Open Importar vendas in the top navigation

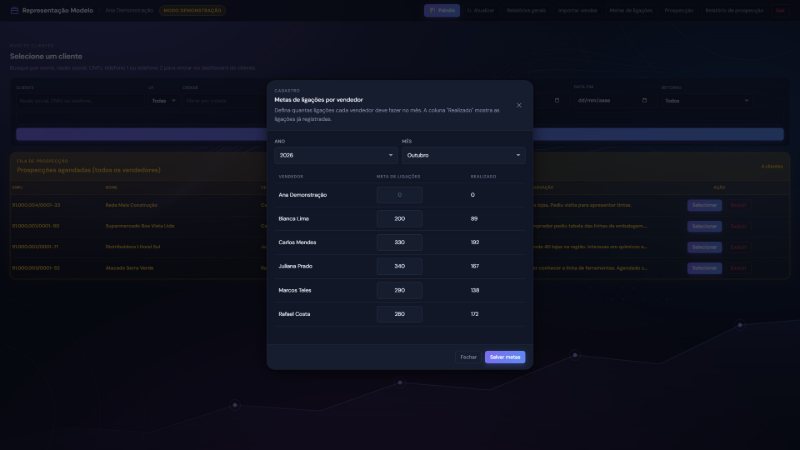(577, 10)
